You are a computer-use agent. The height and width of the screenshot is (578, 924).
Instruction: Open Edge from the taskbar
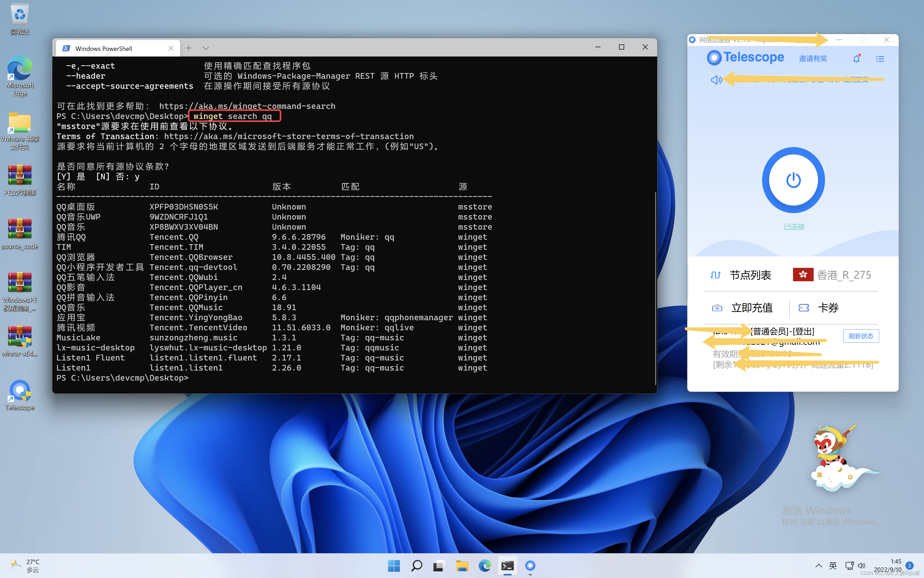(x=484, y=566)
